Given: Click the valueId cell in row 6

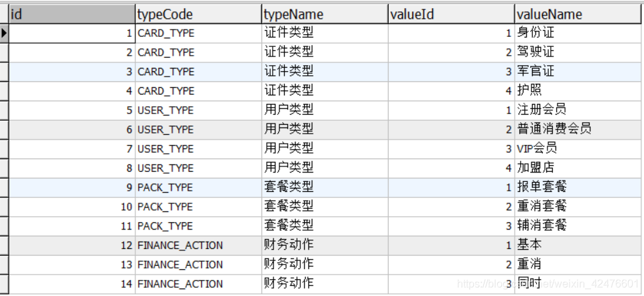Looking at the screenshot, I should tap(452, 130).
